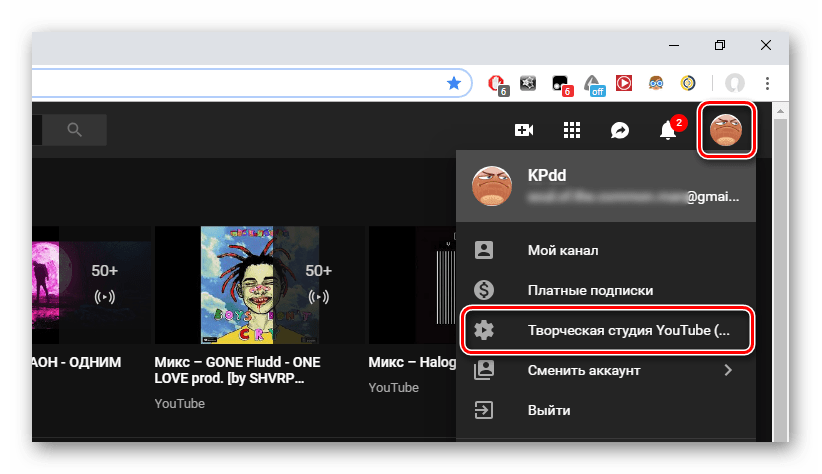
Task: Click the browser address bar
Action: [x=230, y=84]
